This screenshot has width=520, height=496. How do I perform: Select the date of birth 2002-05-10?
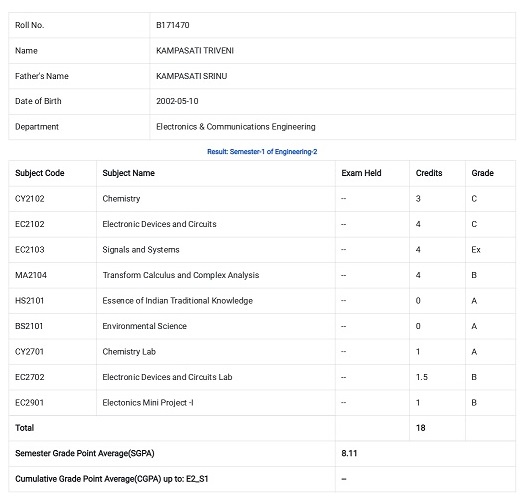177,101
